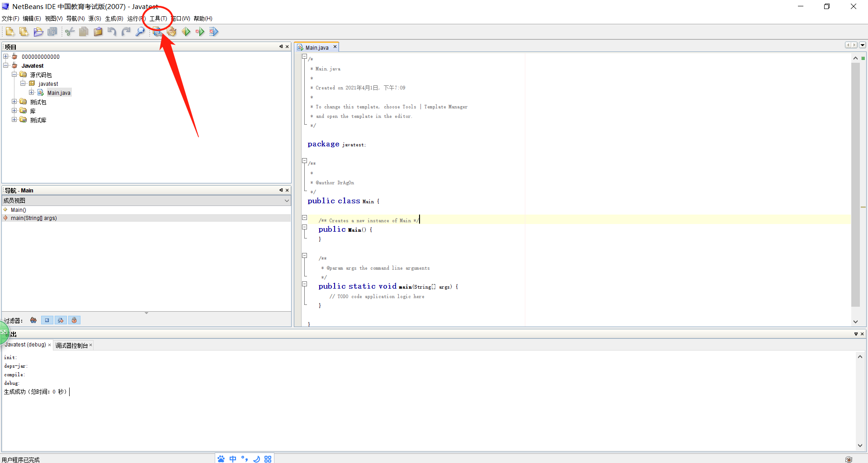Screen dimensions: 868x463
Task: Paste from the clipboard
Action: (x=98, y=31)
